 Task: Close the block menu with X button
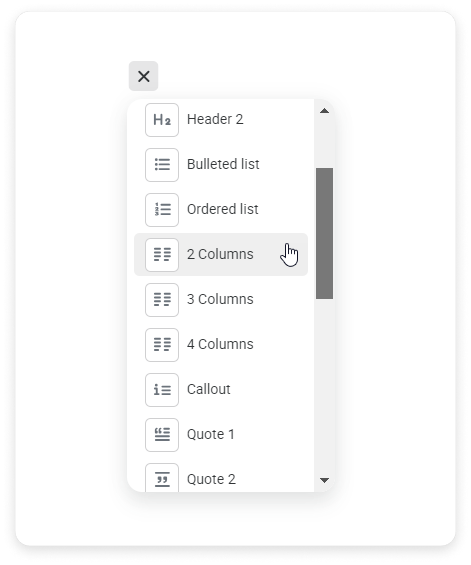click(x=143, y=76)
